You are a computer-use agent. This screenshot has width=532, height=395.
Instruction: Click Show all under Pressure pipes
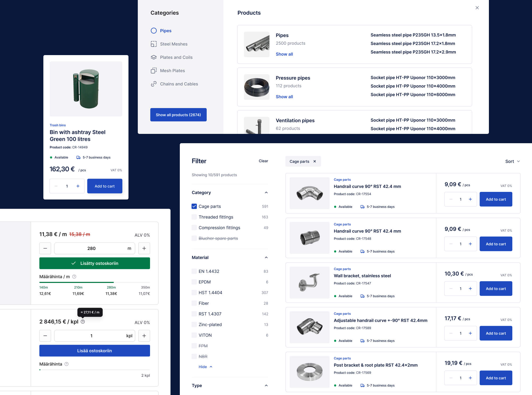click(284, 97)
